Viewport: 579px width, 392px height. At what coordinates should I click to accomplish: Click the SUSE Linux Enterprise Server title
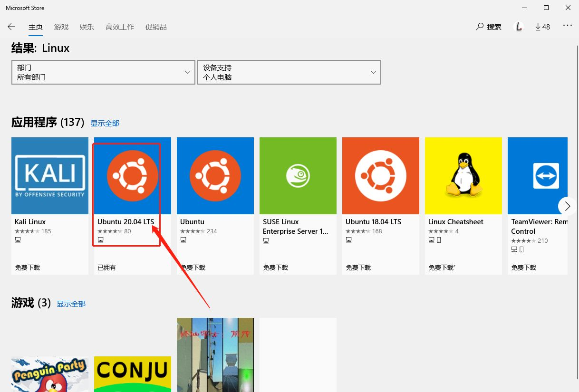pyautogui.click(x=296, y=227)
